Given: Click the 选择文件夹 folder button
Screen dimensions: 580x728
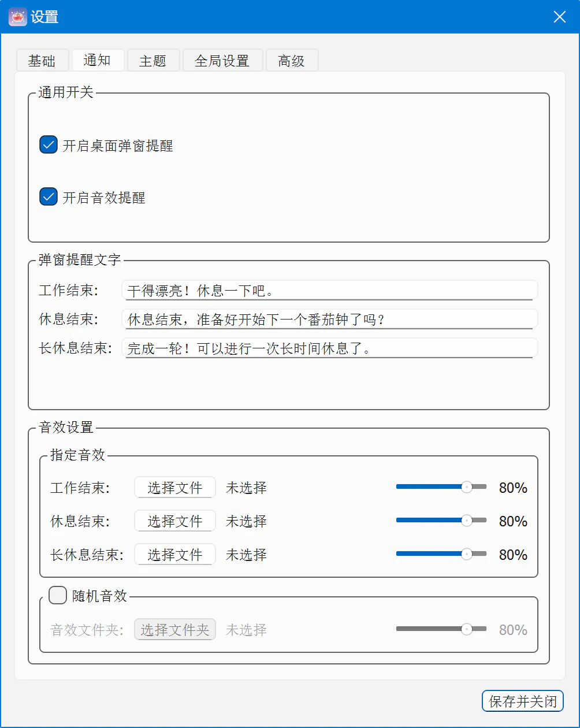Looking at the screenshot, I should (175, 629).
